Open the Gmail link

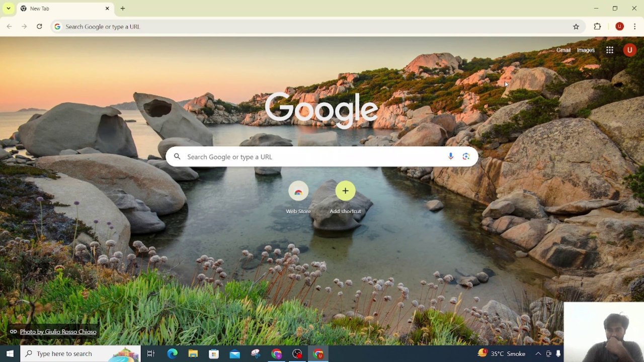click(x=563, y=50)
